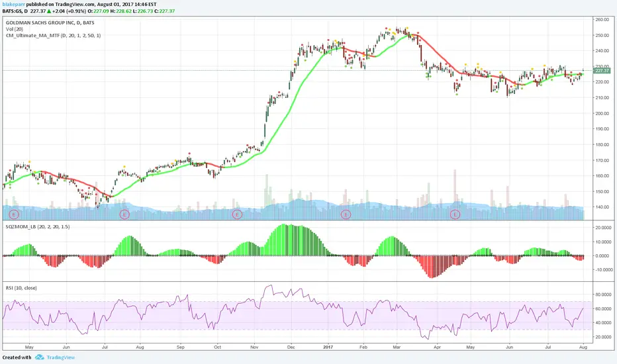The width and height of the screenshot is (617, 364).
Task: Select the SQZMOM_LB (20, 2, 20, 1.5) label
Action: tap(38, 226)
